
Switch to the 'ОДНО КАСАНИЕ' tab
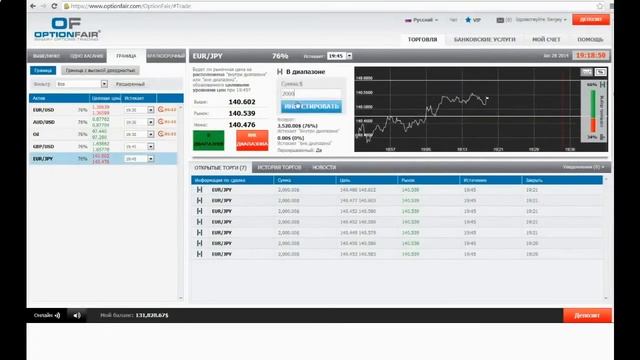click(86, 56)
